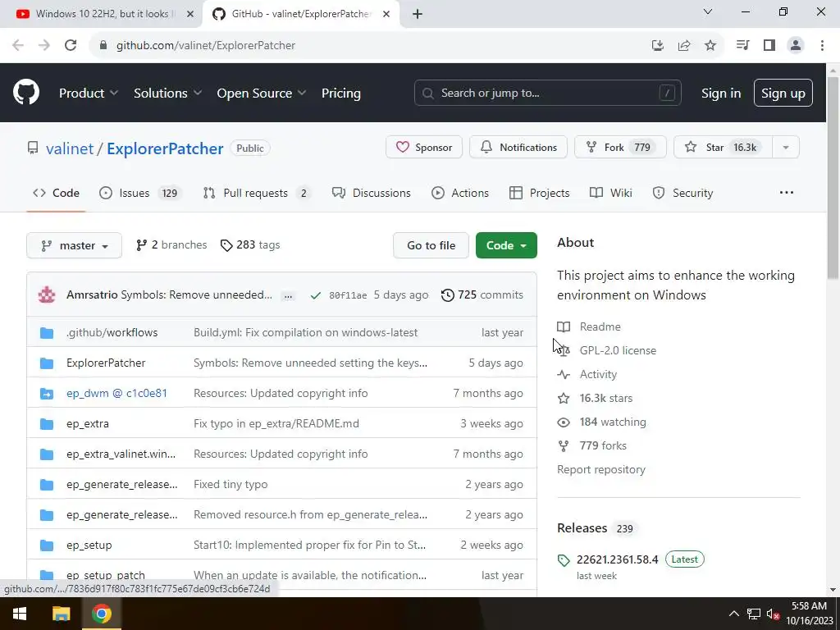
Task: Go back using the browser back arrow
Action: coord(18,46)
